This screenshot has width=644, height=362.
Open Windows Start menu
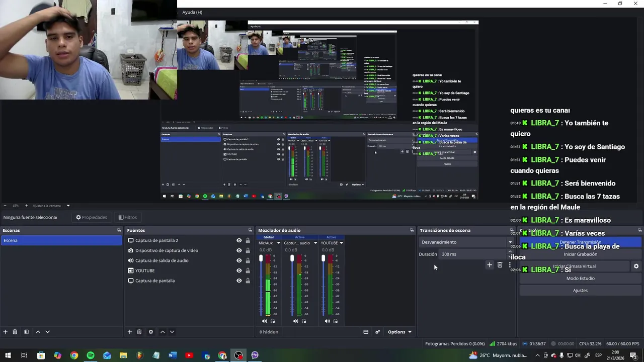[x=8, y=355]
